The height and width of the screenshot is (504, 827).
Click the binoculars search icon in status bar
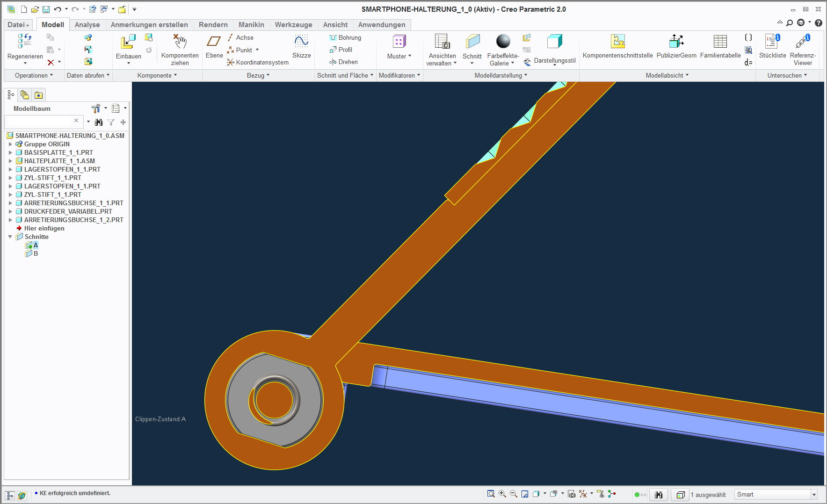tap(659, 495)
